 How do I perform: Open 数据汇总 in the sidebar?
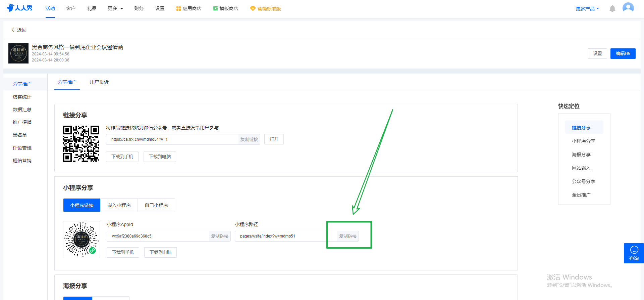(x=22, y=110)
